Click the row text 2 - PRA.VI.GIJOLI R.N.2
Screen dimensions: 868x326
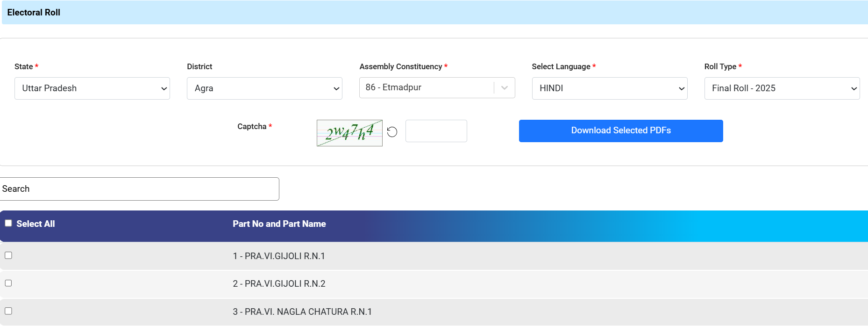click(x=279, y=284)
